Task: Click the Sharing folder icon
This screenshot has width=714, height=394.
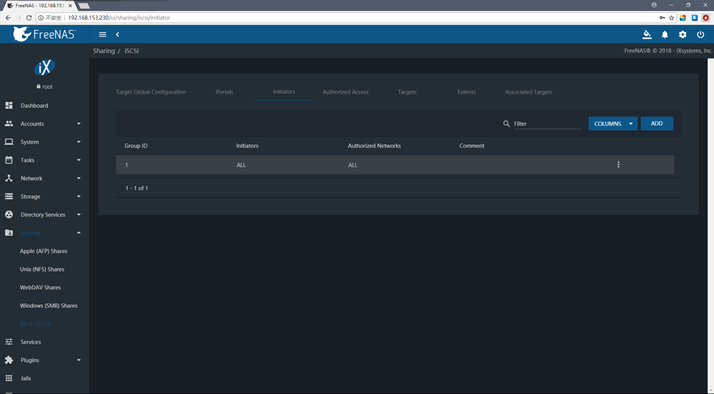Action: (9, 233)
